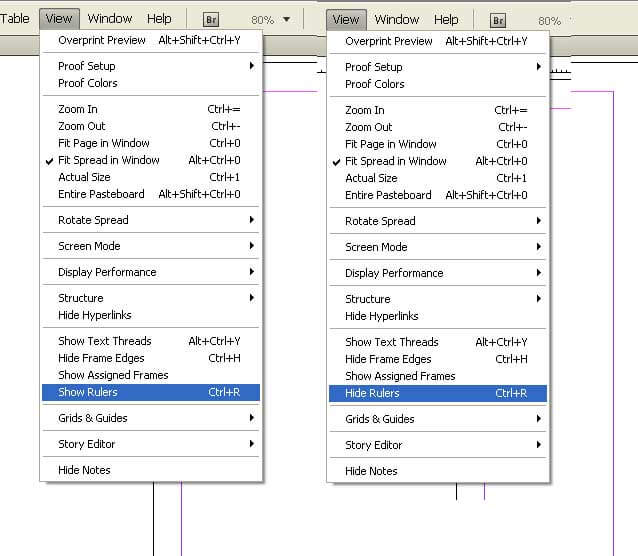
Task: Expand Story Editor submenu in right menu
Action: coord(438,445)
